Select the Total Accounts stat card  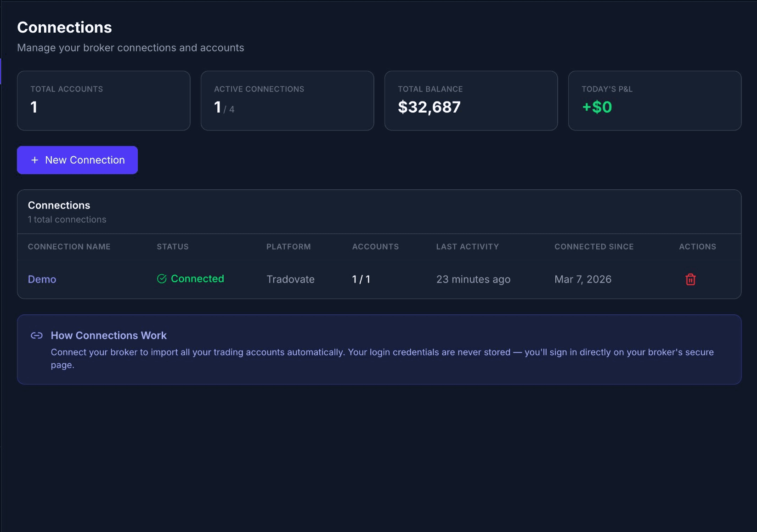[x=103, y=101]
